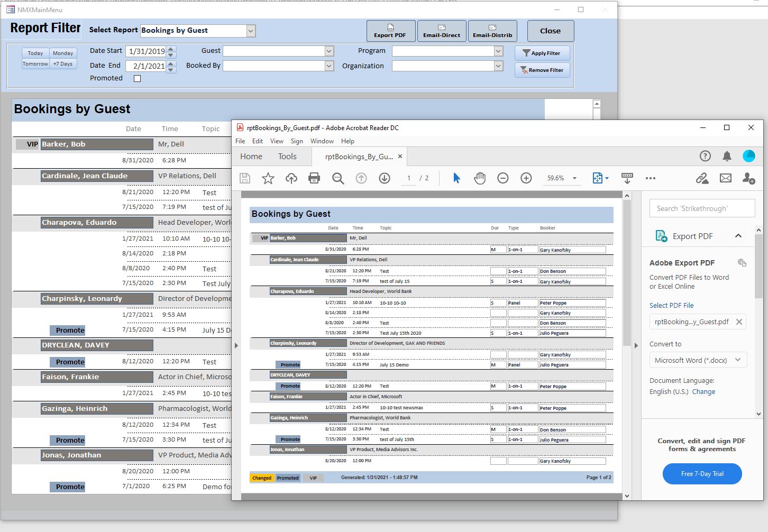The height and width of the screenshot is (532, 768).
Task: Expand the left navigation pane arrow
Action: click(236, 346)
